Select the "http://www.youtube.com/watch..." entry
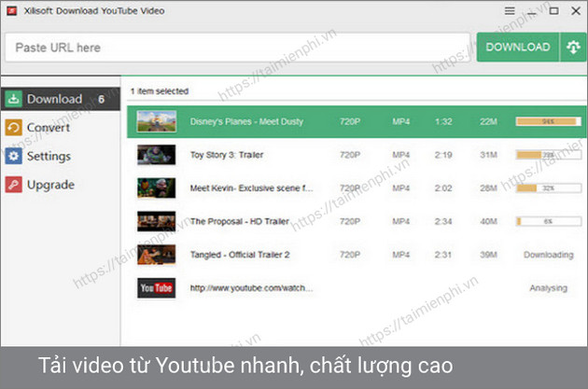This screenshot has height=389, width=588. pos(251,288)
